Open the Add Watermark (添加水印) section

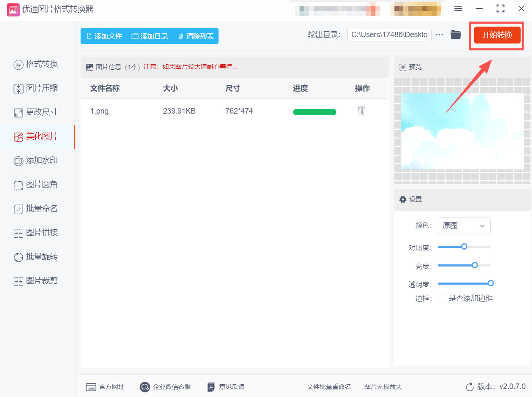(x=36, y=160)
